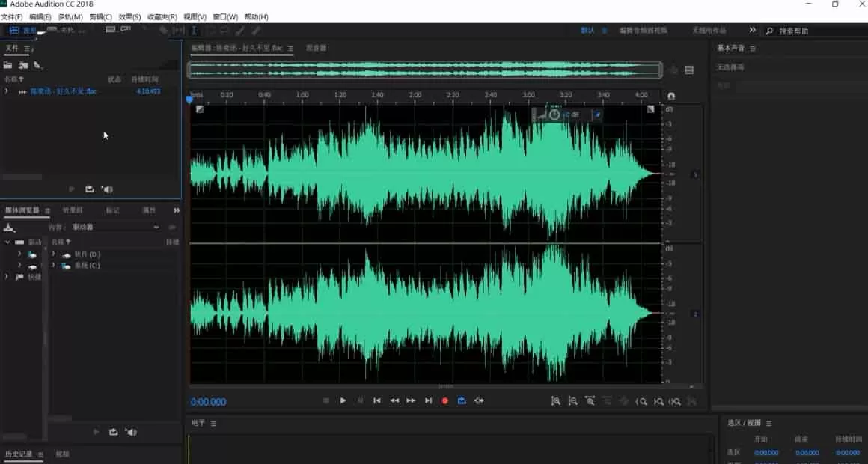Show the spectral frequency display
Screen dimensions: 868x464
pos(111,29)
